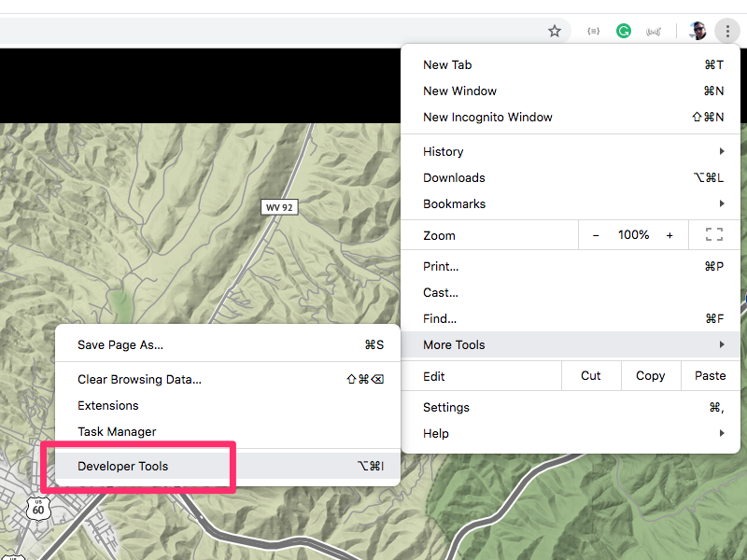The height and width of the screenshot is (560, 747).
Task: Click the WV 92 road label on map
Action: 279,207
